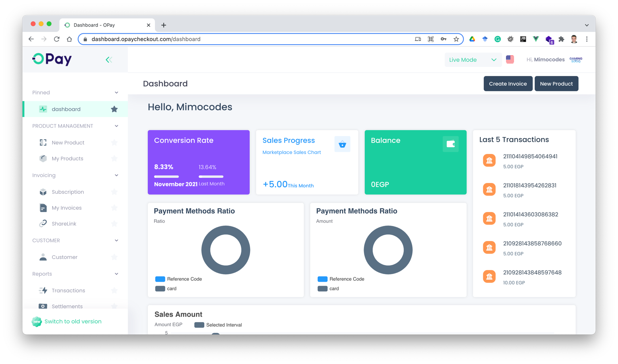
Task: Toggle Selected Interval legend in Sales Amount
Action: point(218,325)
